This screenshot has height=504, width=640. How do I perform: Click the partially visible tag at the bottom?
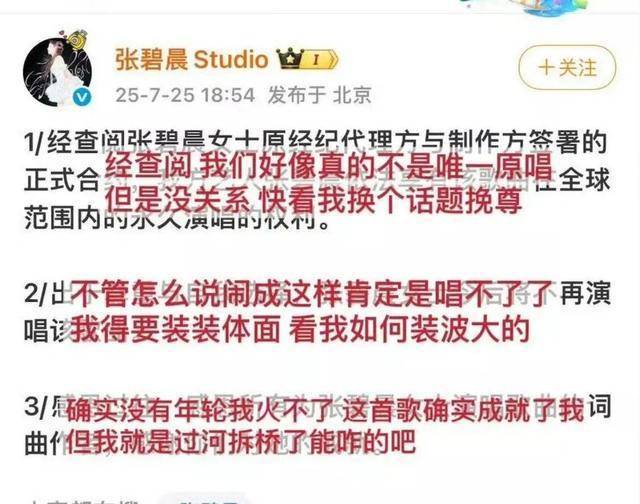click(203, 499)
